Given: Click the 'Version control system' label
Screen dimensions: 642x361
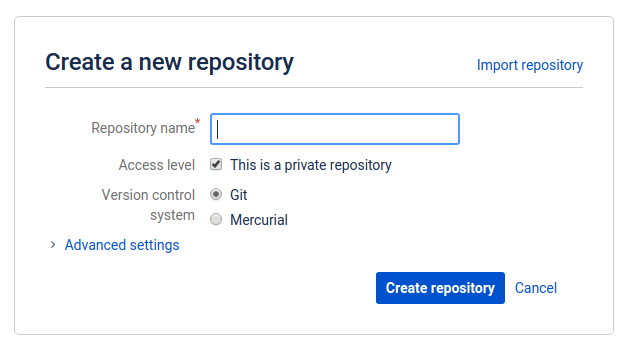Looking at the screenshot, I should [x=148, y=205].
